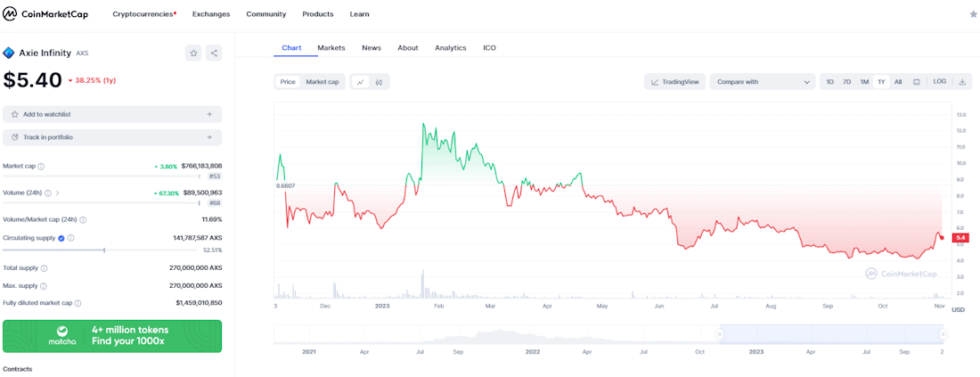Click the plus icon in Track in portfolio

209,137
